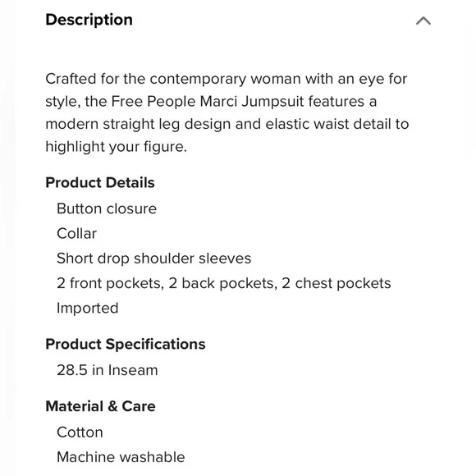Image resolution: width=476 pixels, height=476 pixels.
Task: Select the Machine washable item
Action: 121,457
